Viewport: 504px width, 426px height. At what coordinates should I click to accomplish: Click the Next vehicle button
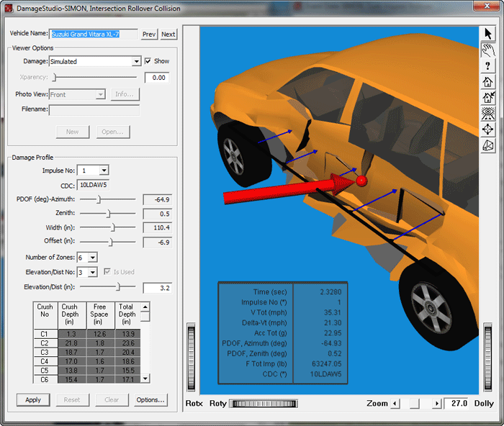pos(168,35)
